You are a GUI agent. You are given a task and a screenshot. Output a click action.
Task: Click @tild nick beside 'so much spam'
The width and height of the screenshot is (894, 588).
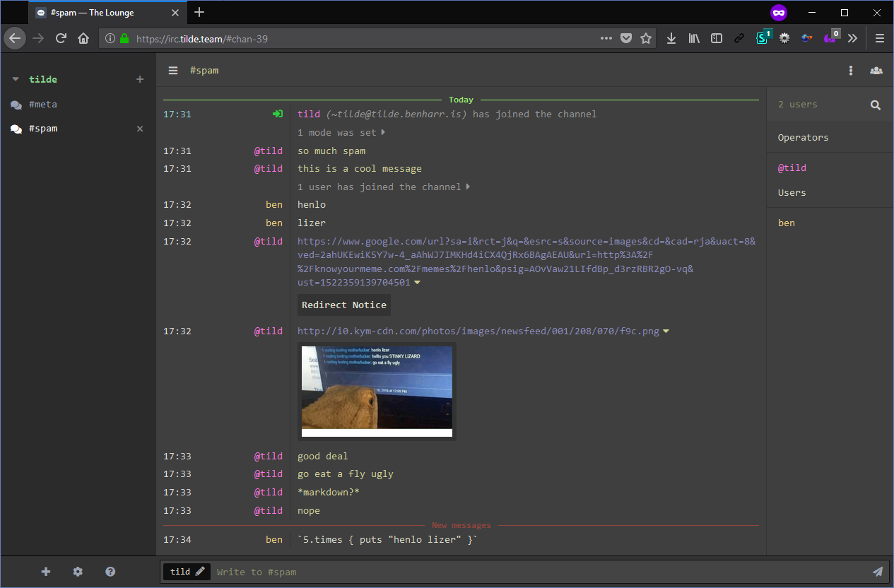pos(269,151)
